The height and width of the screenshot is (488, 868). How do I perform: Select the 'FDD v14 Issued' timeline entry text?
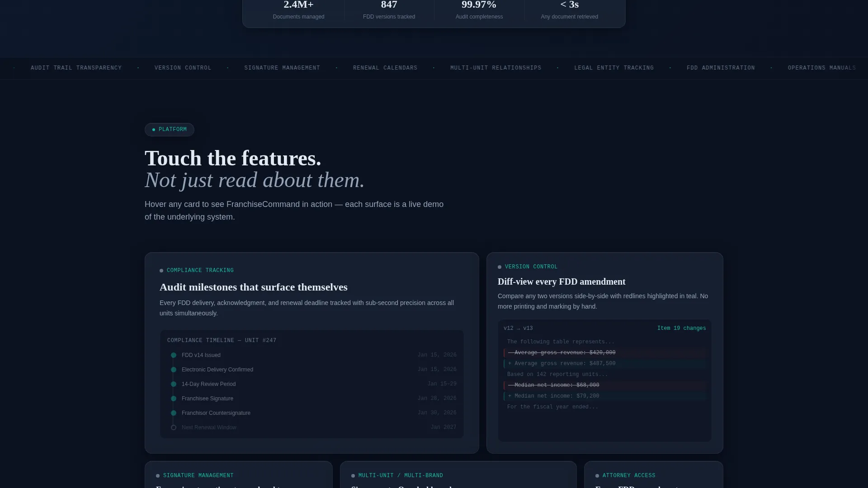coord(201,355)
